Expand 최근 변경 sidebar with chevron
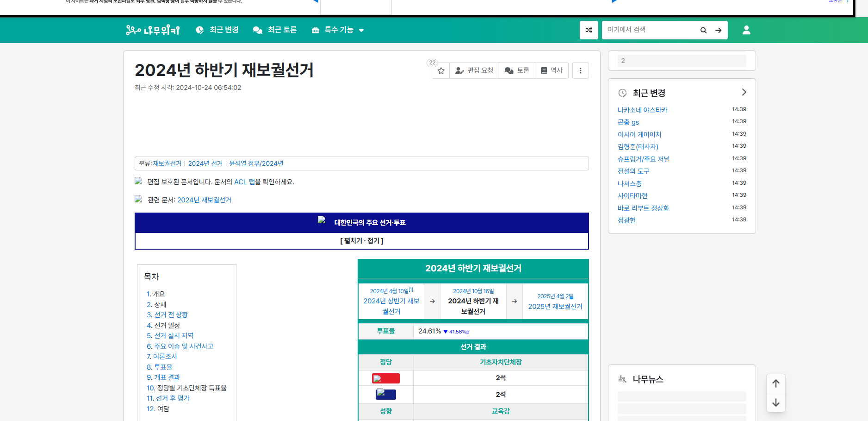Image resolution: width=868 pixels, height=421 pixels. click(744, 93)
